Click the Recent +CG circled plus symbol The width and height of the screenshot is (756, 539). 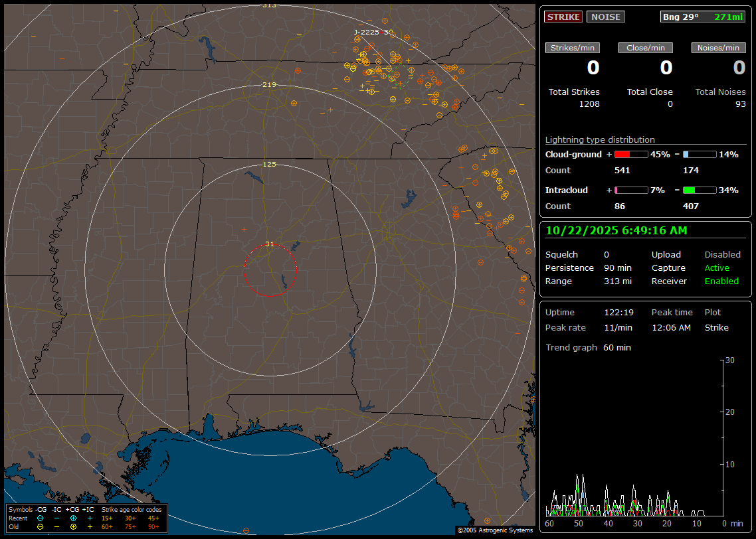[x=73, y=518]
